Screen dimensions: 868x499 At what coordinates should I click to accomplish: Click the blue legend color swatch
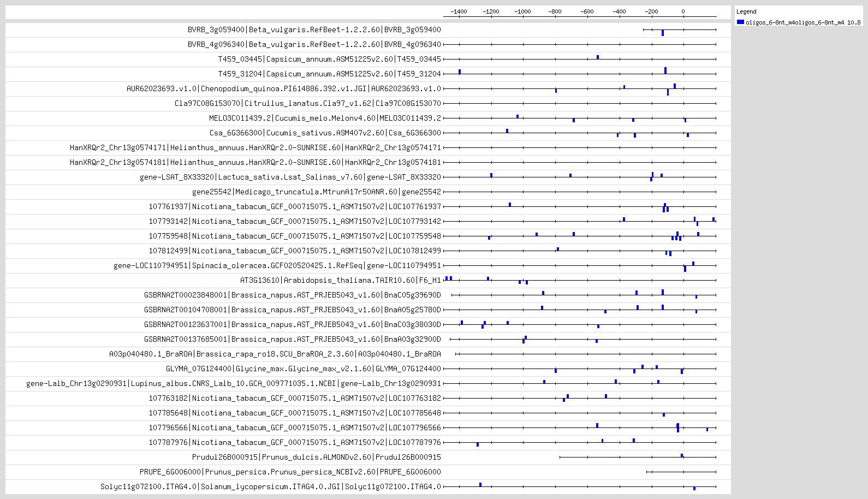point(740,22)
